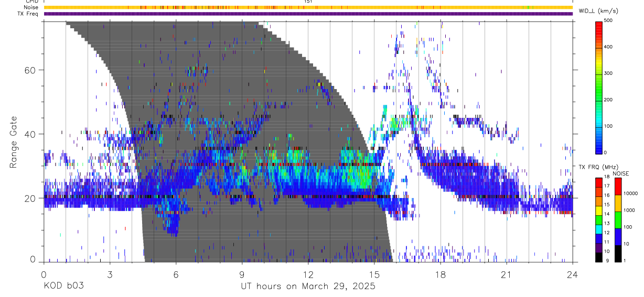Pick the black 9 MHz TX frequency swatch

point(599,257)
